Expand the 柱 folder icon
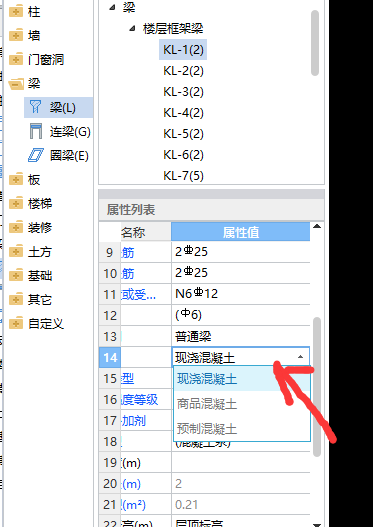This screenshot has height=527, width=373. coord(16,12)
